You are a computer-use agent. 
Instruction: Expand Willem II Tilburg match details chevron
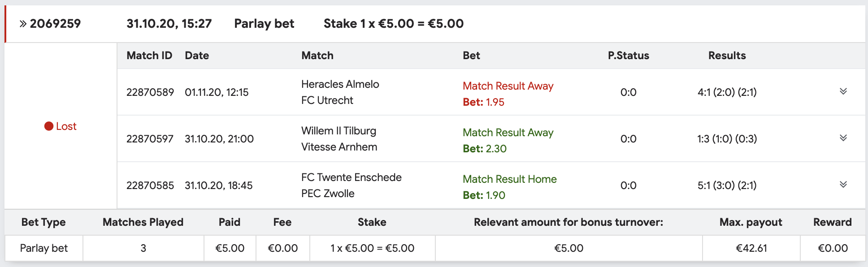[x=843, y=138]
